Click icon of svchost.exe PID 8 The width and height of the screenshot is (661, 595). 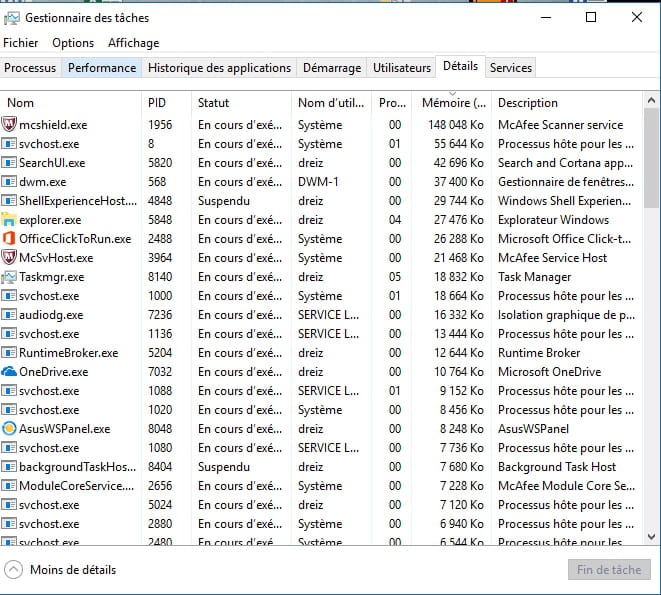[x=9, y=144]
